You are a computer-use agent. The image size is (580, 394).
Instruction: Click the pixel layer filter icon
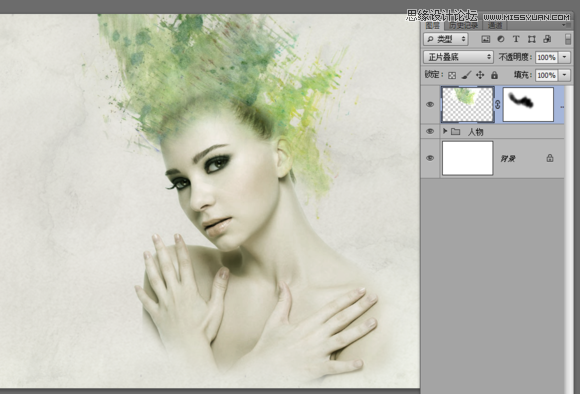[x=485, y=39]
